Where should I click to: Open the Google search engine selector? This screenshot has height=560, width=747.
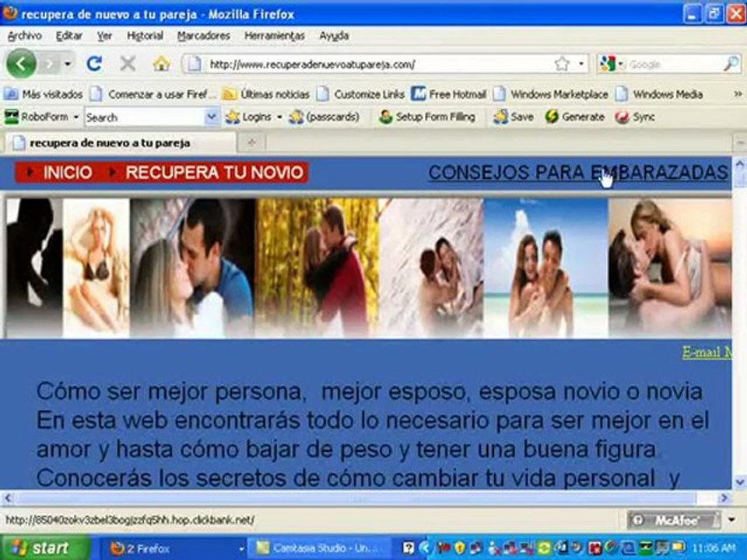[x=612, y=64]
